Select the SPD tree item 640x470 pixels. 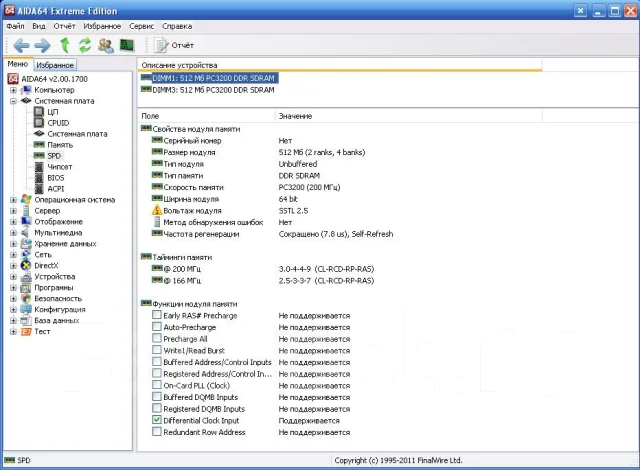click(54, 156)
